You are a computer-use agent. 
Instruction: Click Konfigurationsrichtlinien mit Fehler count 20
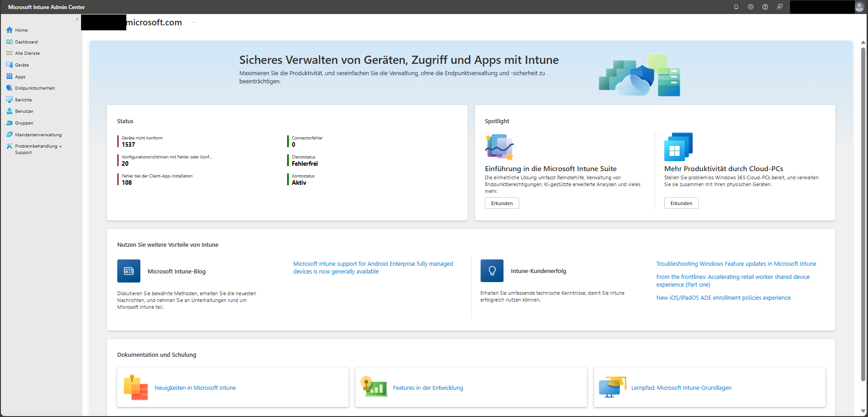coord(125,163)
